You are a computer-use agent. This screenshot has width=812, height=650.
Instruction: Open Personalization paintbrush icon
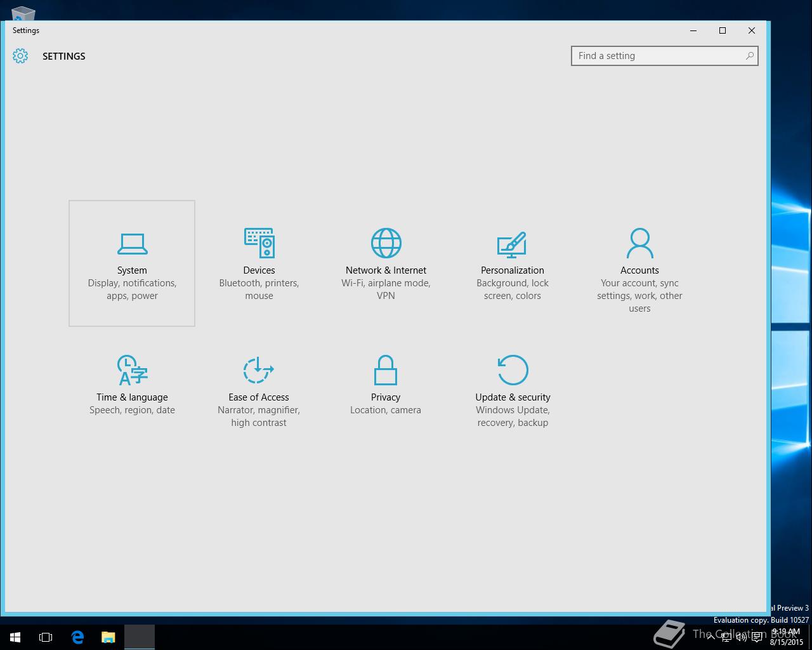click(512, 244)
